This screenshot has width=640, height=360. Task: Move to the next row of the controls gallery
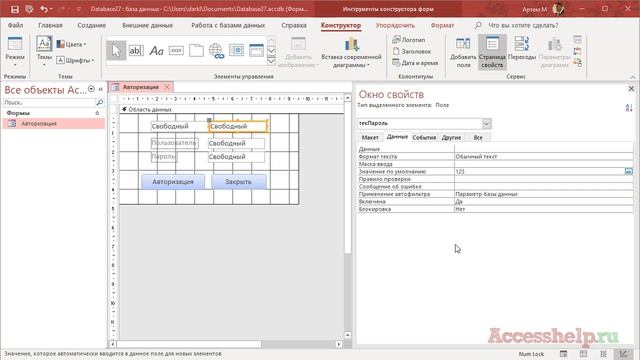coord(271,51)
